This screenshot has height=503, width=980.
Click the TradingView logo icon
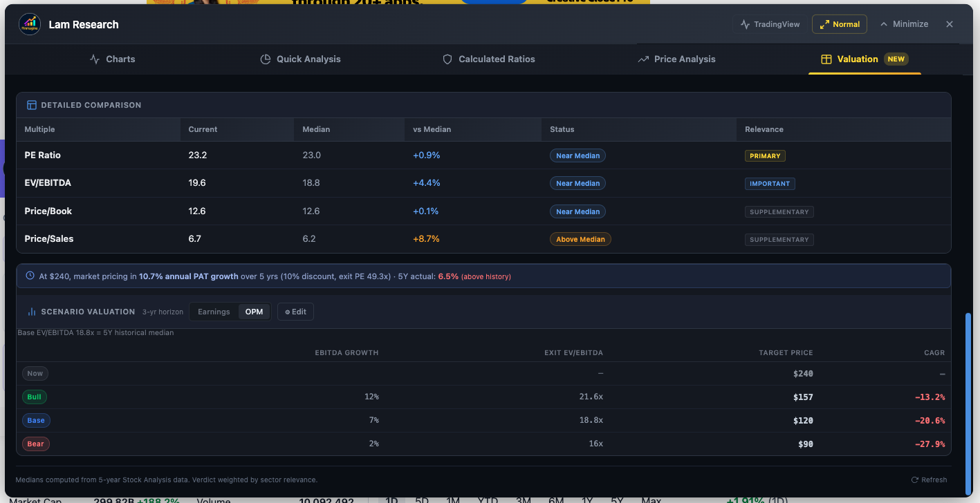pos(743,23)
